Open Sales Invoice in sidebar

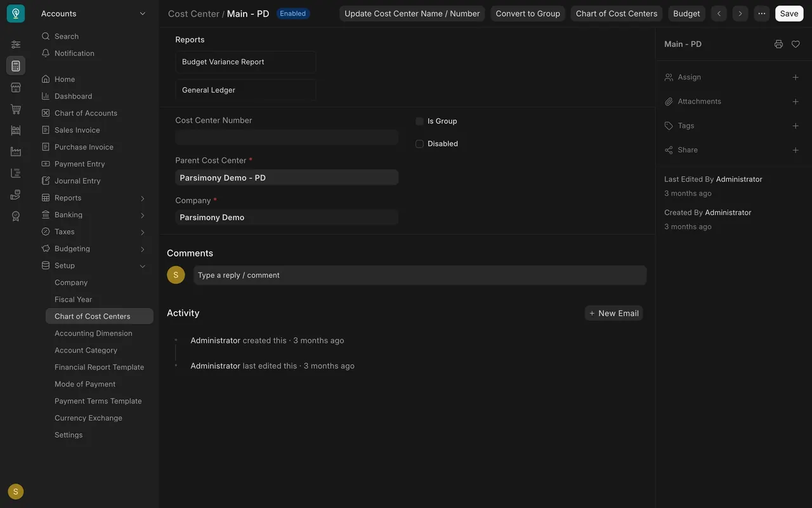click(x=77, y=130)
